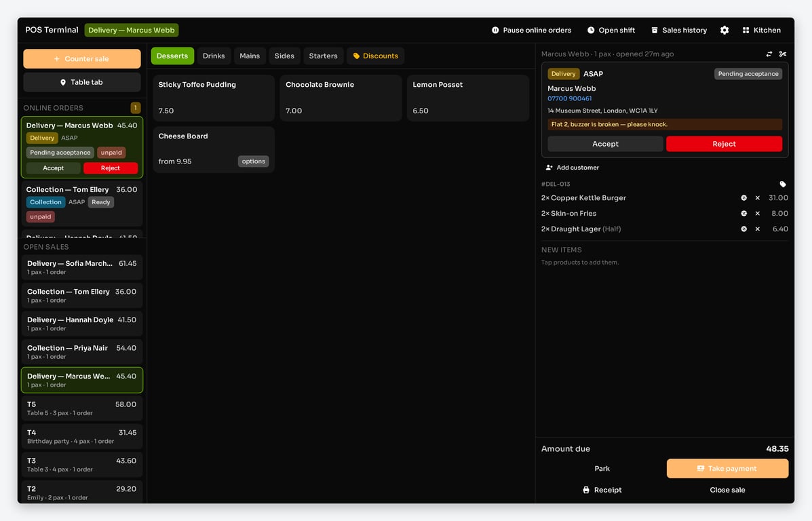
Task: Remove the Draught Lager line
Action: click(758, 229)
